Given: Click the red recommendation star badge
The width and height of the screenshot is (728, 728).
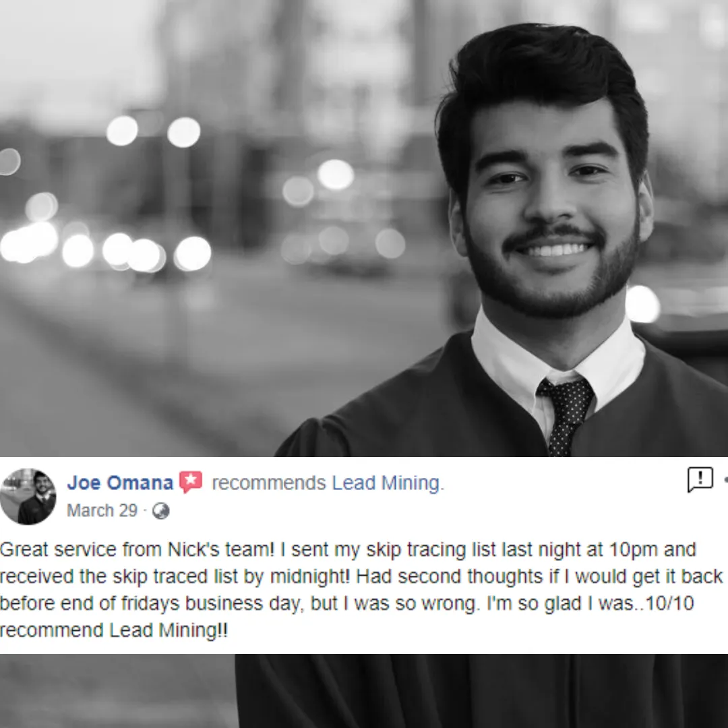Looking at the screenshot, I should pos(190,481).
